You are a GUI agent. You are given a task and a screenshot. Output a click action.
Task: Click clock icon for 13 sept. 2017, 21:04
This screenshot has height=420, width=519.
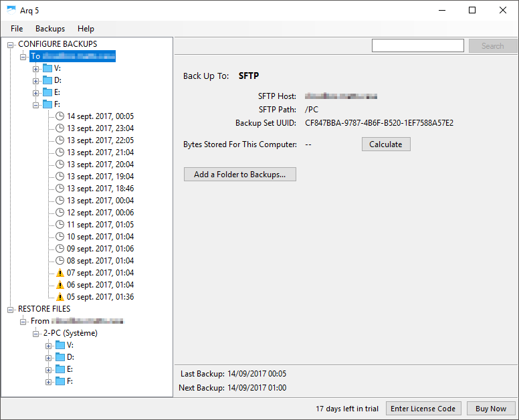coord(60,152)
